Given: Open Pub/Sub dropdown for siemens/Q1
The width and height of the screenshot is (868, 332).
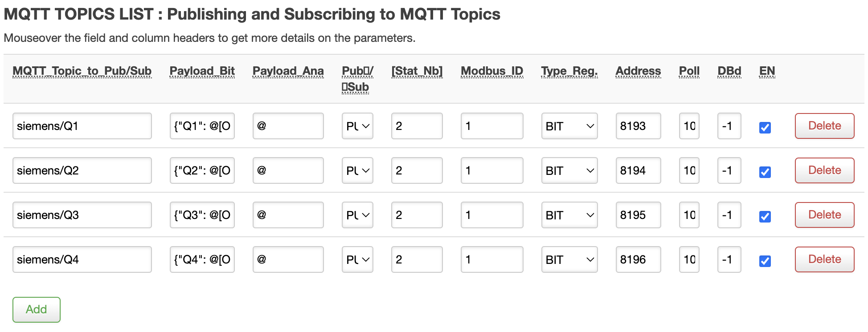Looking at the screenshot, I should coord(357,126).
